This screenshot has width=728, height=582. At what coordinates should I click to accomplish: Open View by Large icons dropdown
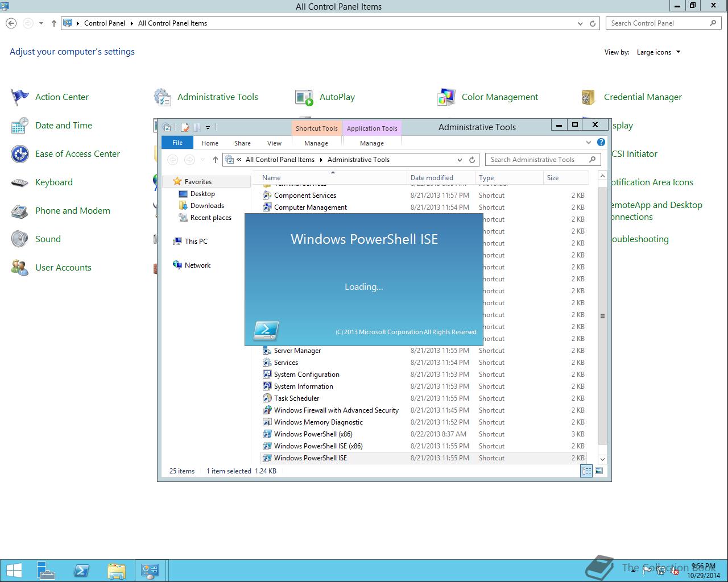tap(658, 52)
